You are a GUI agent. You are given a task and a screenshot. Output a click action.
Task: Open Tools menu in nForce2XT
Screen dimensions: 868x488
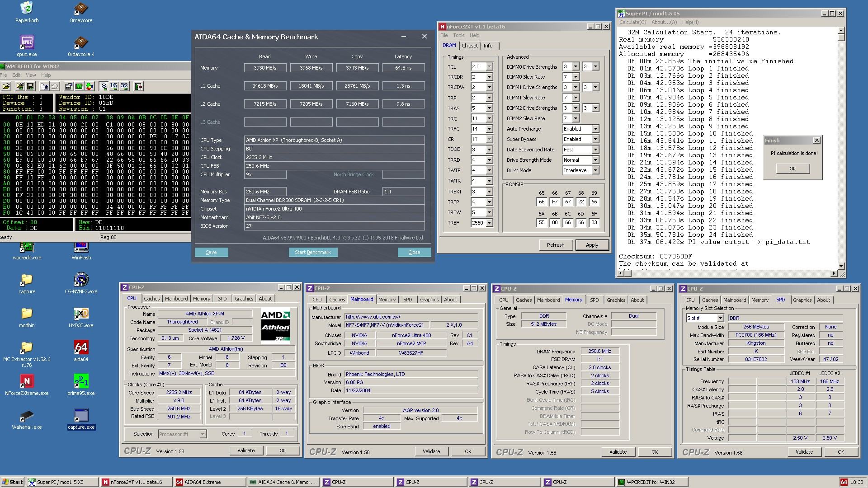pyautogui.click(x=458, y=35)
